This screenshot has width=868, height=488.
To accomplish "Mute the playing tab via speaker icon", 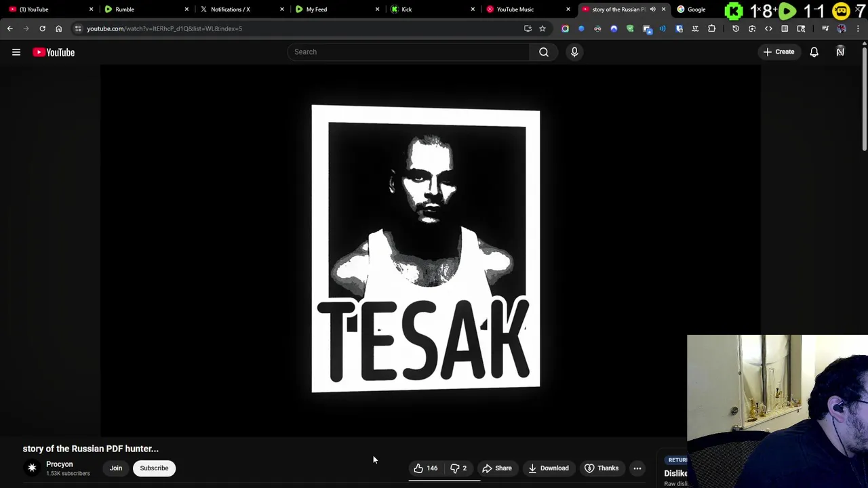I will (x=652, y=9).
